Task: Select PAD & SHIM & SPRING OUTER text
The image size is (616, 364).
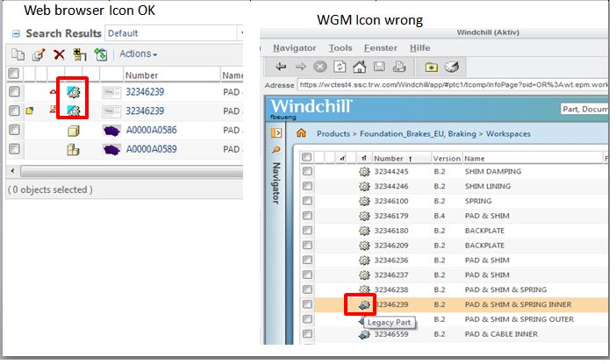Action: 519,319
